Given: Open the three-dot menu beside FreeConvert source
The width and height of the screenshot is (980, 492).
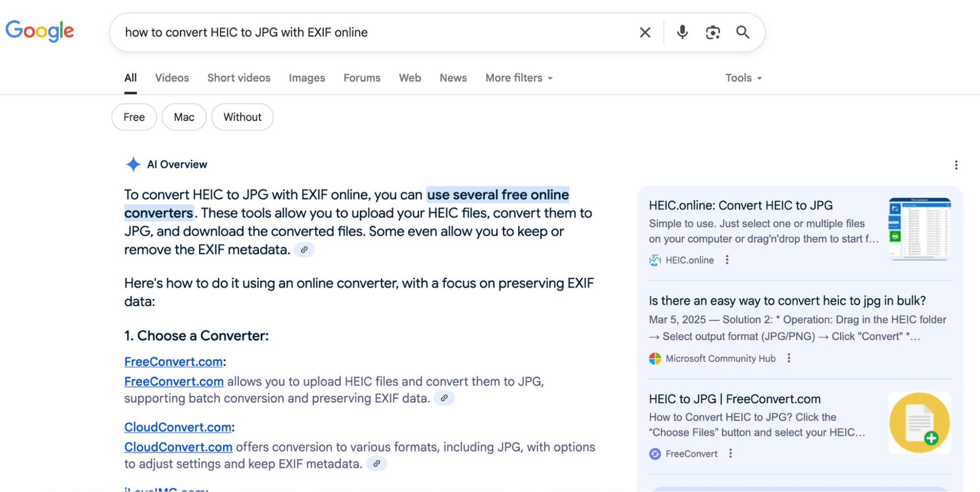Looking at the screenshot, I should (730, 454).
